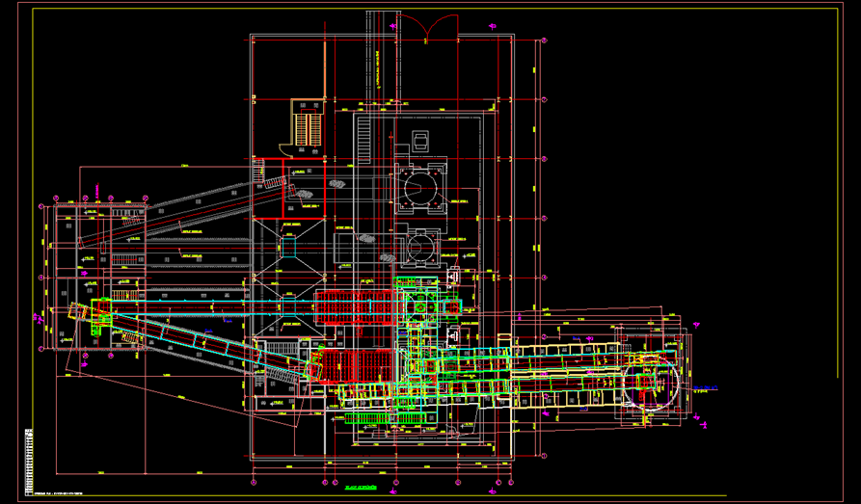Click the leftmost grid bubble along bottom axis
Viewport: 861px width, 504px height.
tap(253, 480)
